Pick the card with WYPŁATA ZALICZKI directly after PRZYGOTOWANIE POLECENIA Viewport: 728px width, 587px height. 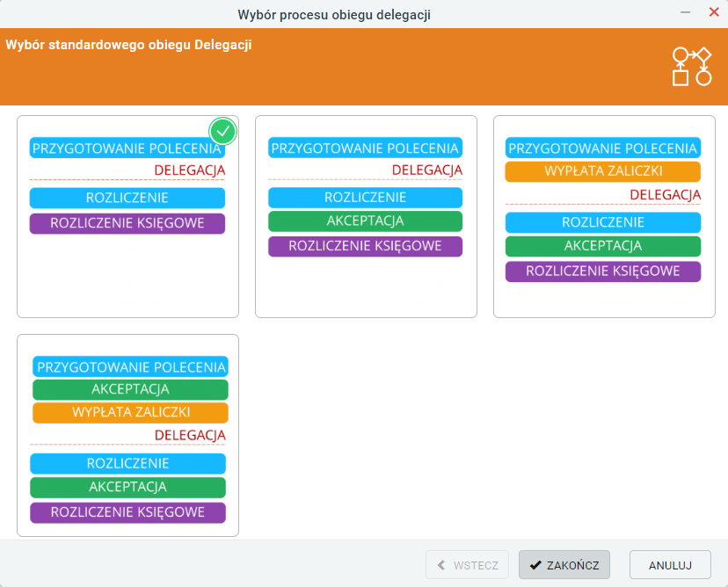[x=604, y=217]
